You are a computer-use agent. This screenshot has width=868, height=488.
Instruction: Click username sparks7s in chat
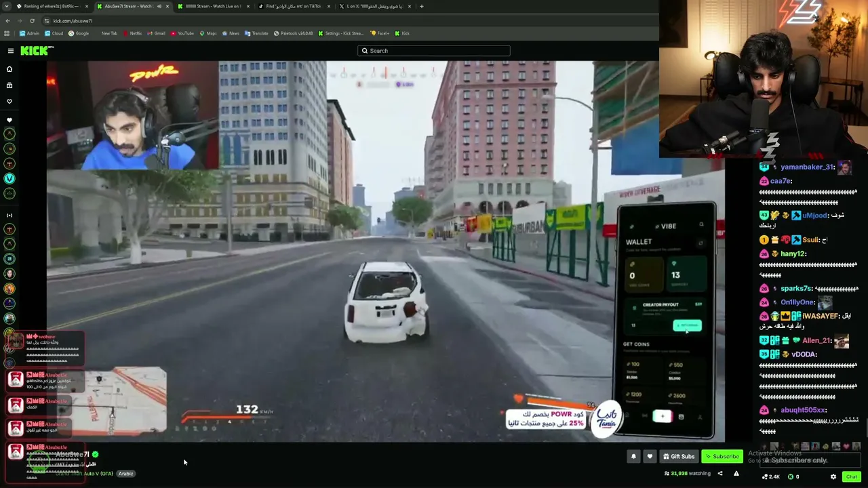click(796, 289)
